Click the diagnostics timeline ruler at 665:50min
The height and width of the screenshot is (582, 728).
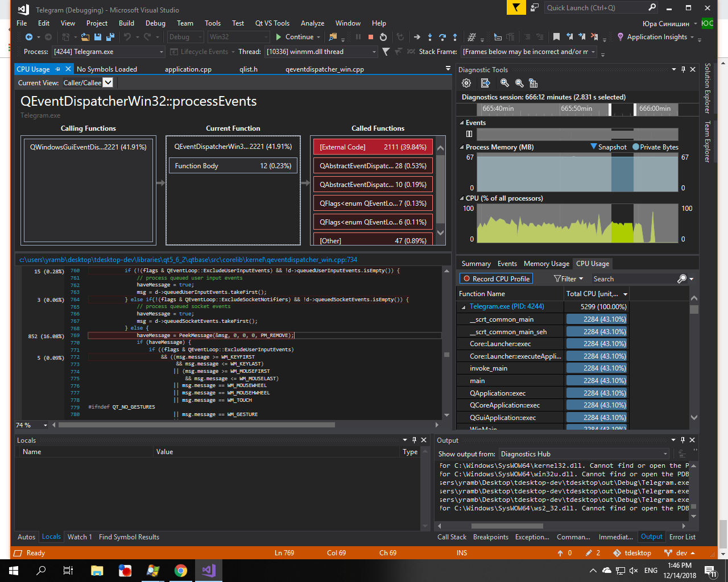(576, 109)
